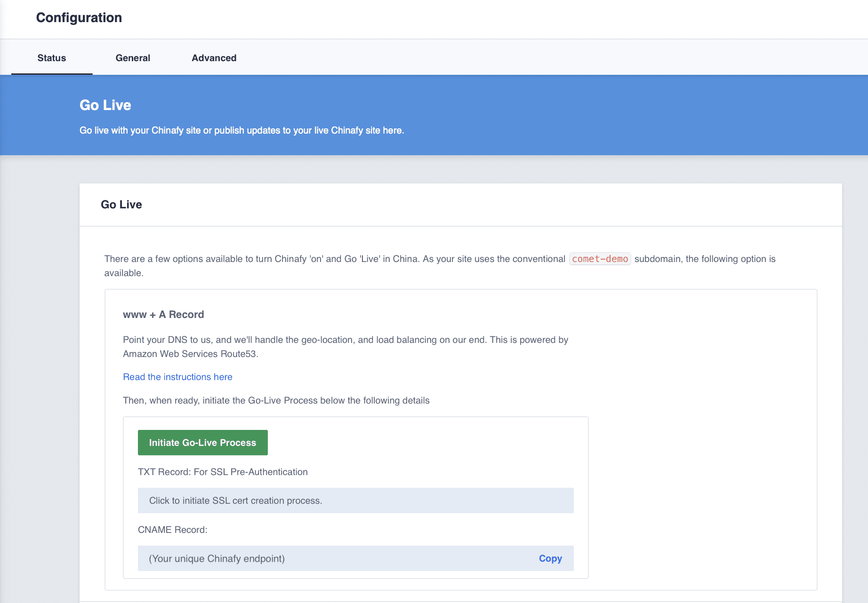Click the TXT Record SSL Pre-Authentication label
This screenshot has height=603, width=868.
(223, 472)
